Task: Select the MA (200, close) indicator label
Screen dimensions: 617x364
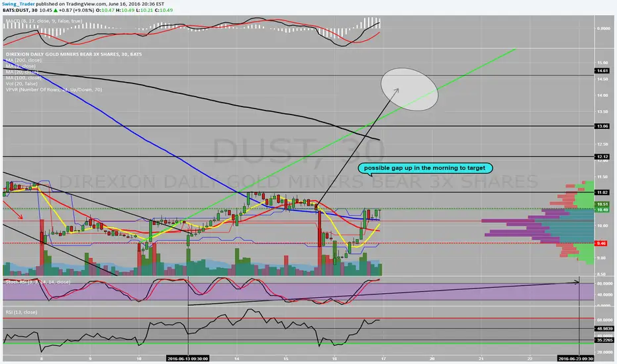Action: [23, 60]
